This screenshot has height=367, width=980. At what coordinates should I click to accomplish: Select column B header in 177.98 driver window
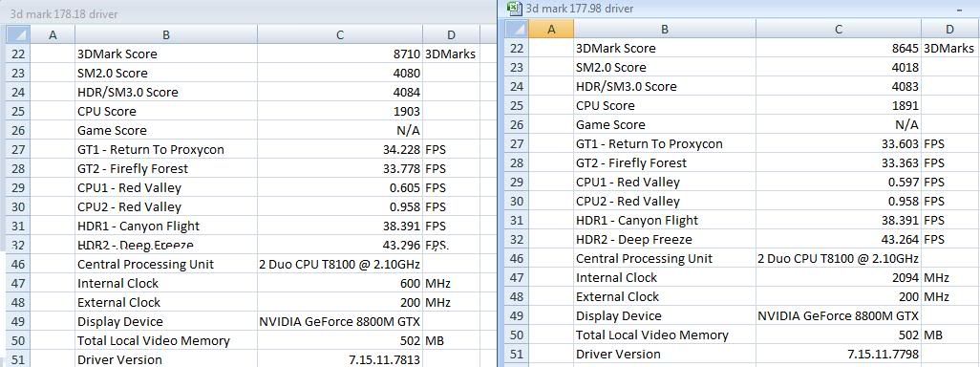click(x=665, y=29)
